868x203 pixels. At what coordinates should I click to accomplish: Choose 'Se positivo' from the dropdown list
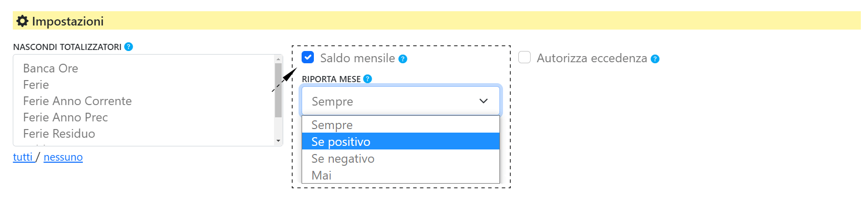pos(401,141)
